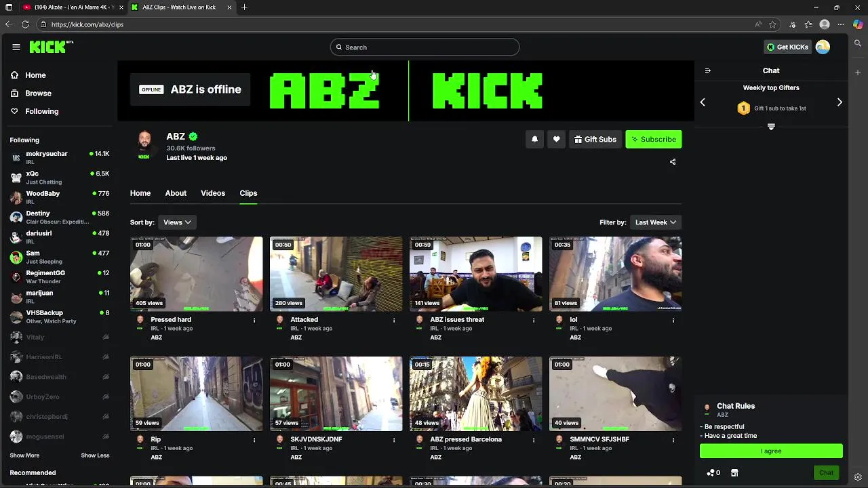Close the ABZ Clips browser tab
The height and width of the screenshot is (488, 868).
[x=229, y=7]
